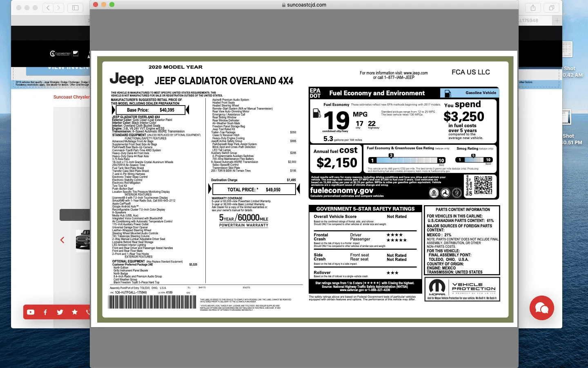Image resolution: width=588 pixels, height=368 pixels.
Task: Click the Smog Rating scale
Action: (x=474, y=159)
